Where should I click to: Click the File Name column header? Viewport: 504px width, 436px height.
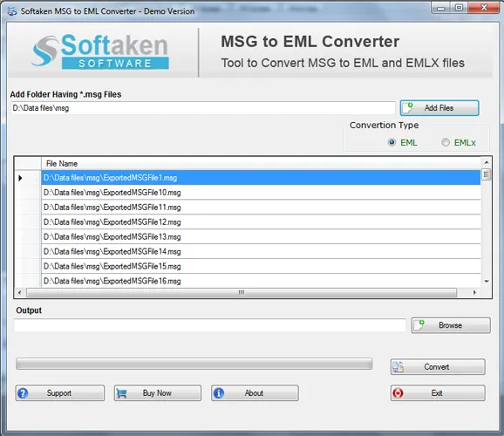(261, 164)
